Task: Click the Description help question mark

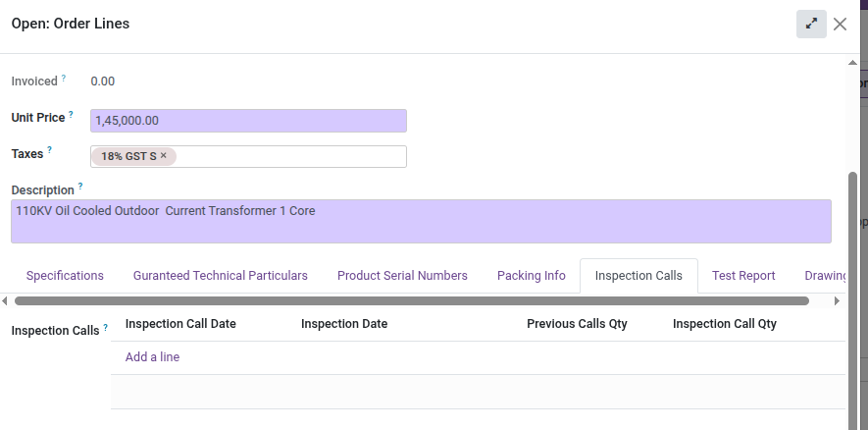Action: click(x=80, y=187)
